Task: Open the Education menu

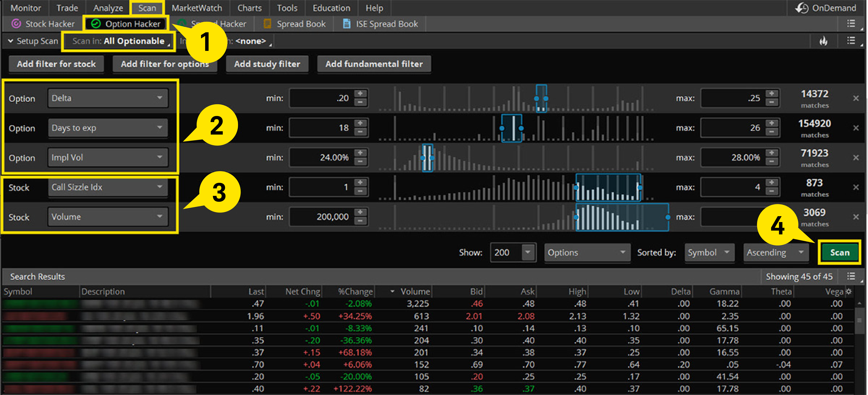Action: pyautogui.click(x=331, y=8)
